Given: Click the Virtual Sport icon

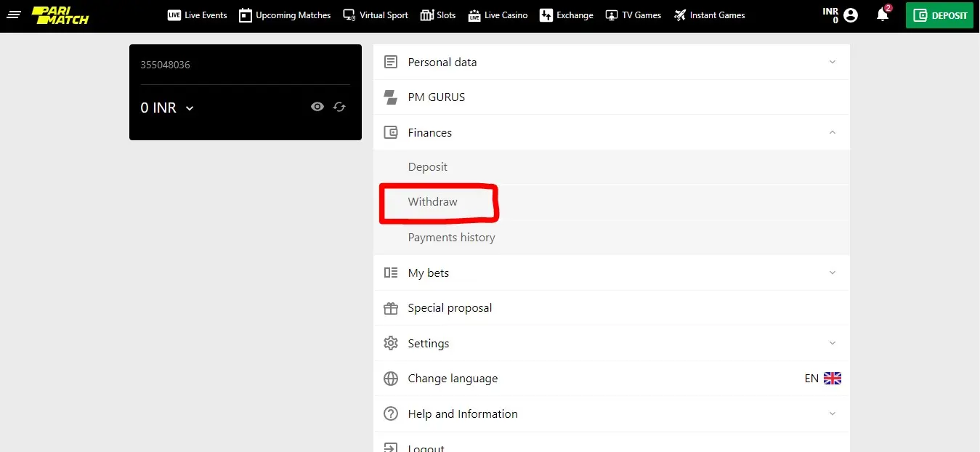Looking at the screenshot, I should coord(349,15).
